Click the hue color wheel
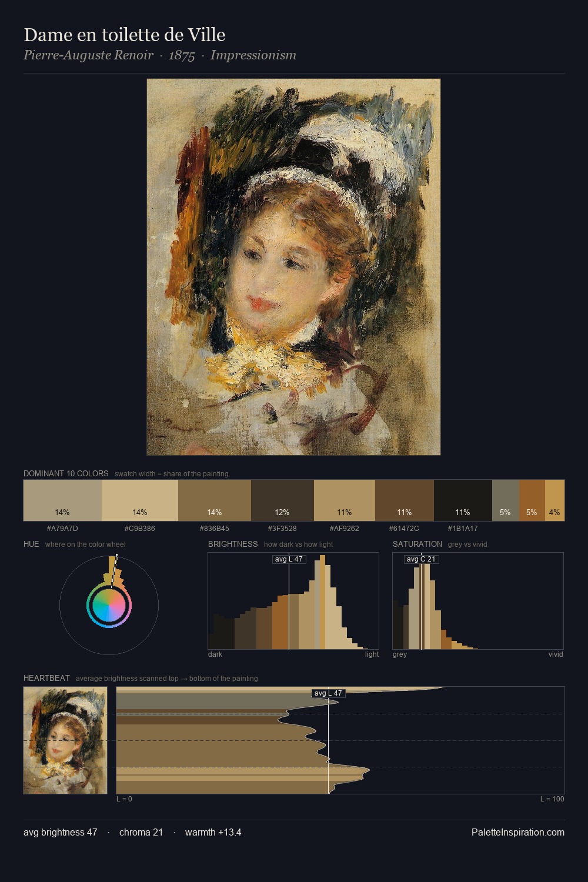Viewport: 588px width, 882px height. click(109, 605)
